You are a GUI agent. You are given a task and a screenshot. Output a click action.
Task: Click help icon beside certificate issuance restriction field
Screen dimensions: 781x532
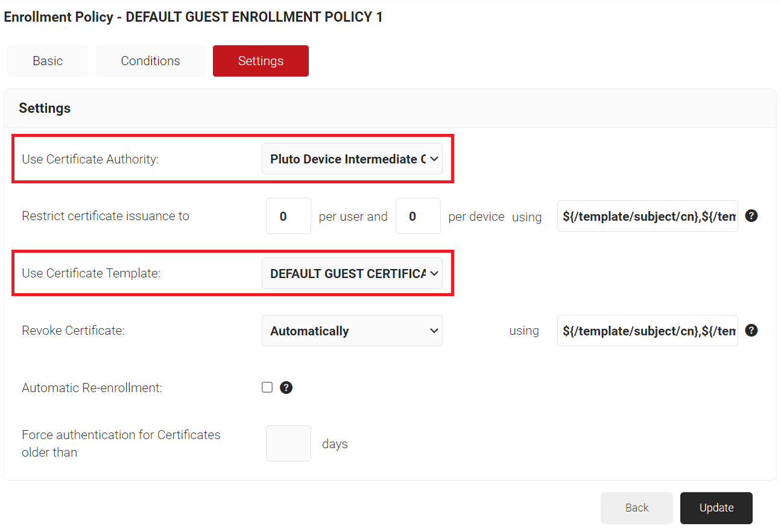coord(751,216)
